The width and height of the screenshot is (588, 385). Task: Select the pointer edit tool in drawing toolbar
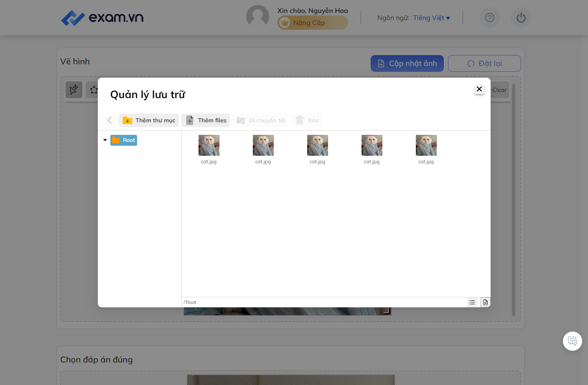point(74,90)
